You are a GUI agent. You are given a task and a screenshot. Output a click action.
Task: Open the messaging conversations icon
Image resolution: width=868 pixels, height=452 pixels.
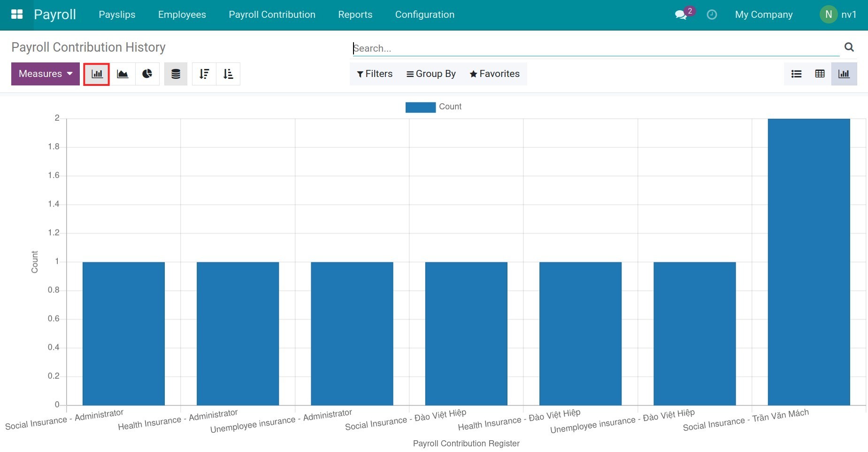pyautogui.click(x=682, y=15)
